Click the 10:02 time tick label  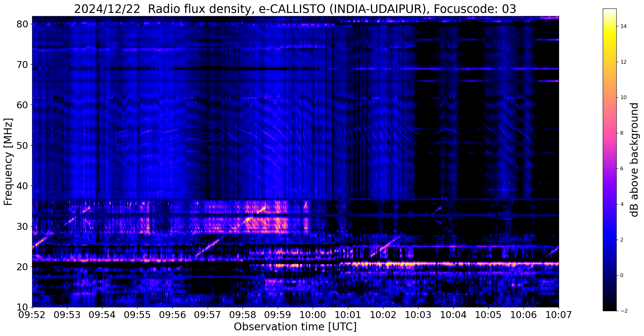click(383, 315)
